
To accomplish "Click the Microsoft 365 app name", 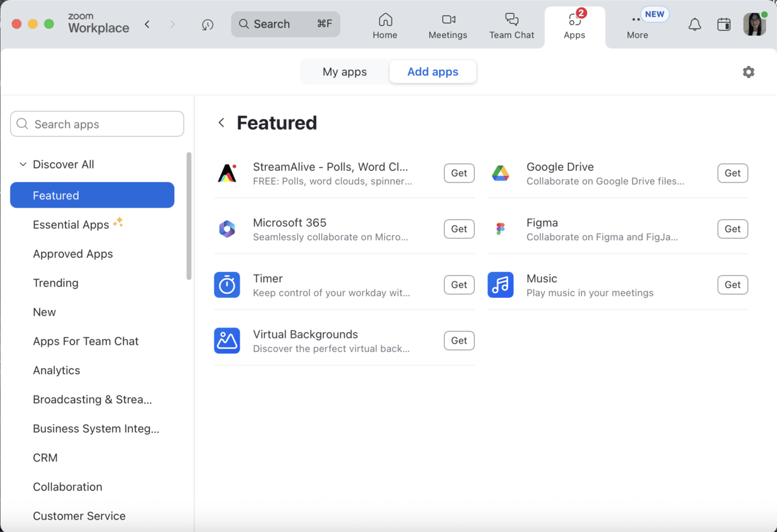I will 289,223.
